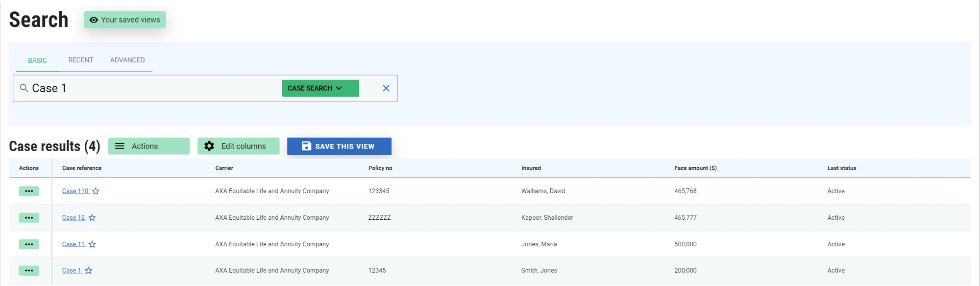Screen dimensions: 980x286
Task: Click Save This View button
Action: click(339, 146)
